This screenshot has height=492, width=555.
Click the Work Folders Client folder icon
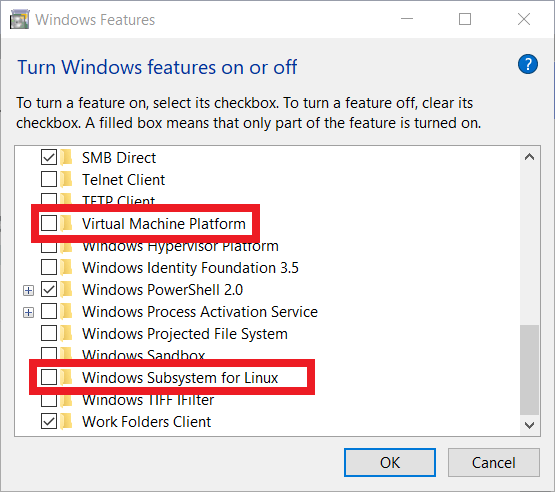(66, 422)
